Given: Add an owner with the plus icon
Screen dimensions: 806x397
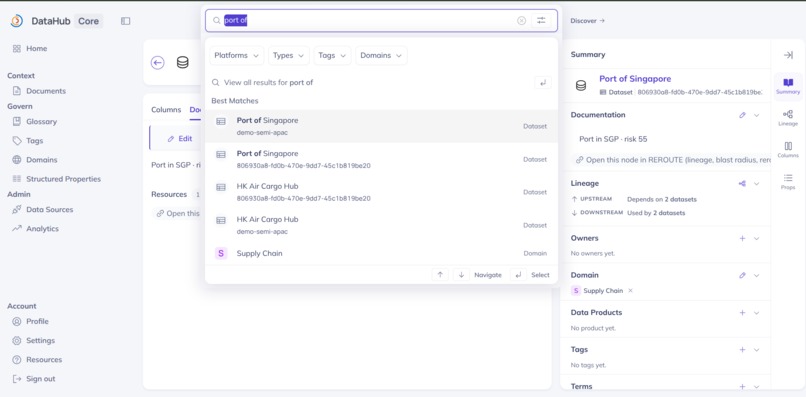Looking at the screenshot, I should click(742, 239).
